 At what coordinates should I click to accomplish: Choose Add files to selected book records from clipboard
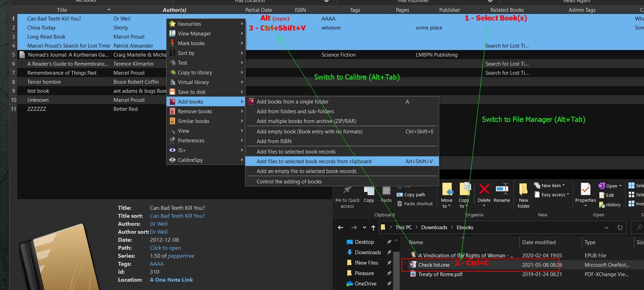342,161
